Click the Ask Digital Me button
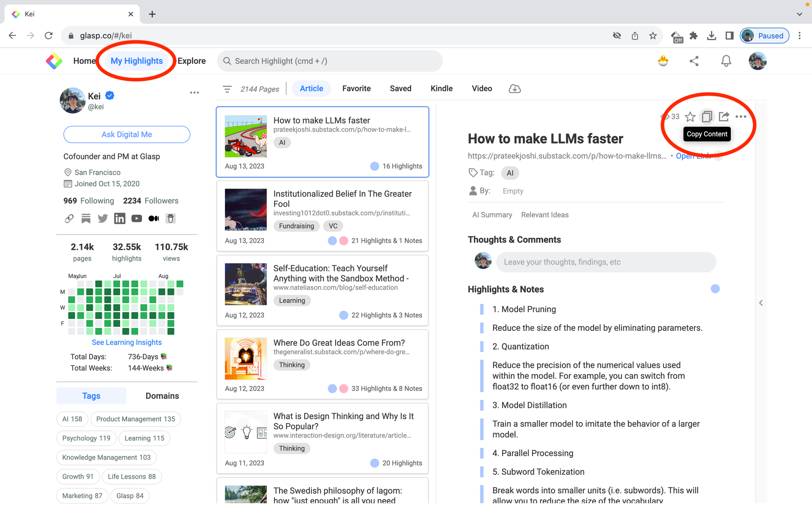This screenshot has width=812, height=508. [127, 135]
